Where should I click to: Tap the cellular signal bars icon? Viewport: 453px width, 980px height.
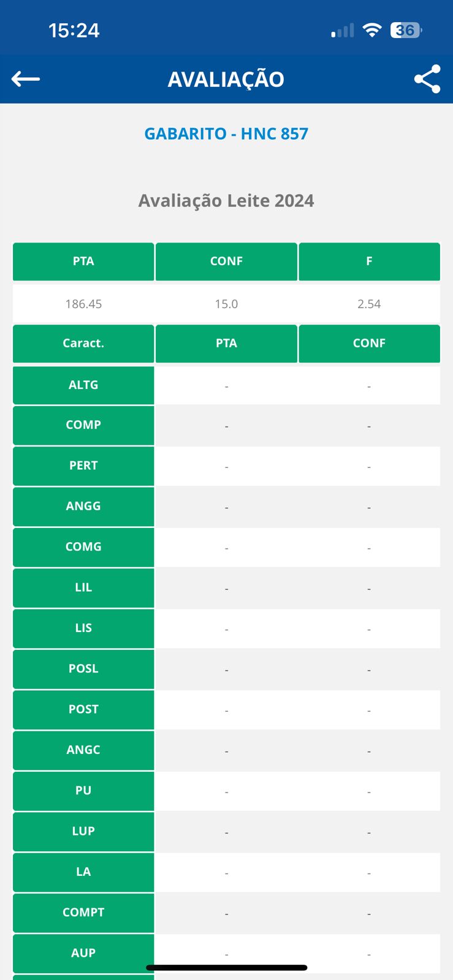pyautogui.click(x=343, y=31)
